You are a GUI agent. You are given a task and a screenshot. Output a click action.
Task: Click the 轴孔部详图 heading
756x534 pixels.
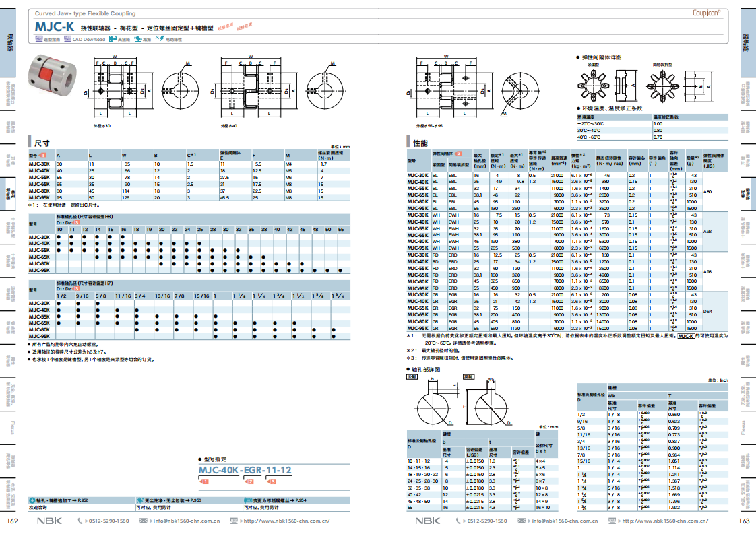tap(426, 370)
